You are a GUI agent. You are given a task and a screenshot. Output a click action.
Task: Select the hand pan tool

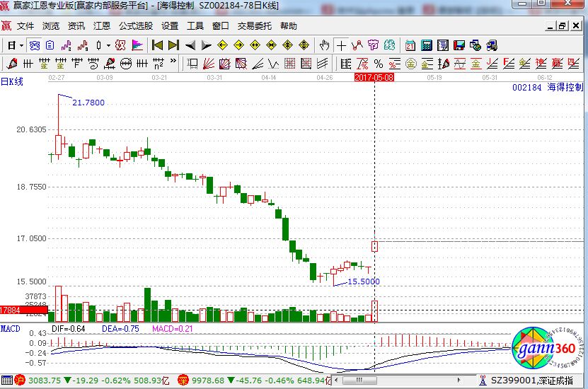[325, 45]
